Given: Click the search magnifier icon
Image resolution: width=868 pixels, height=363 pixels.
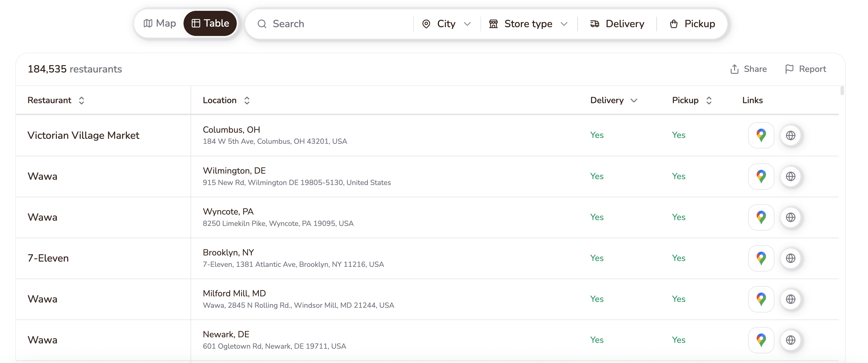Looking at the screenshot, I should pos(262,24).
